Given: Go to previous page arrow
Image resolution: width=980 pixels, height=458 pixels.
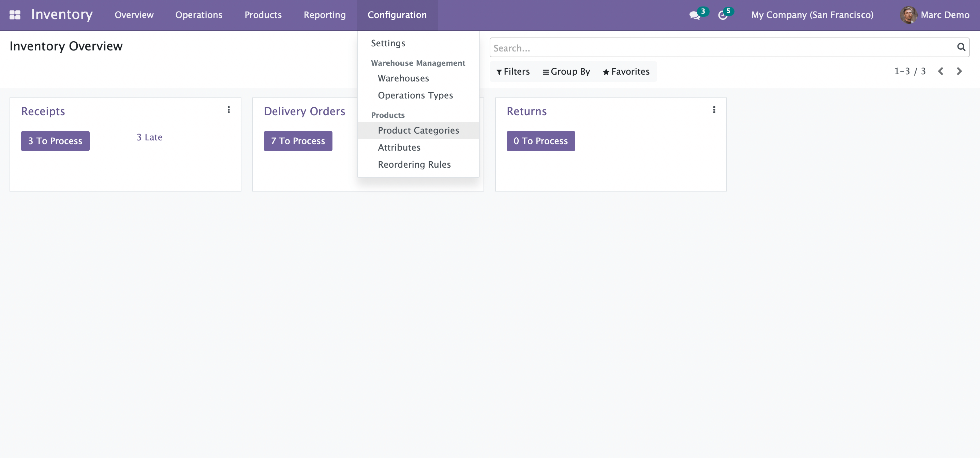Looking at the screenshot, I should pos(940,72).
